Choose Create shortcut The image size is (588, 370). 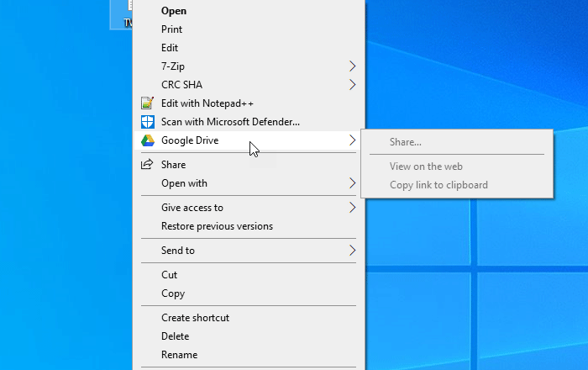195,318
